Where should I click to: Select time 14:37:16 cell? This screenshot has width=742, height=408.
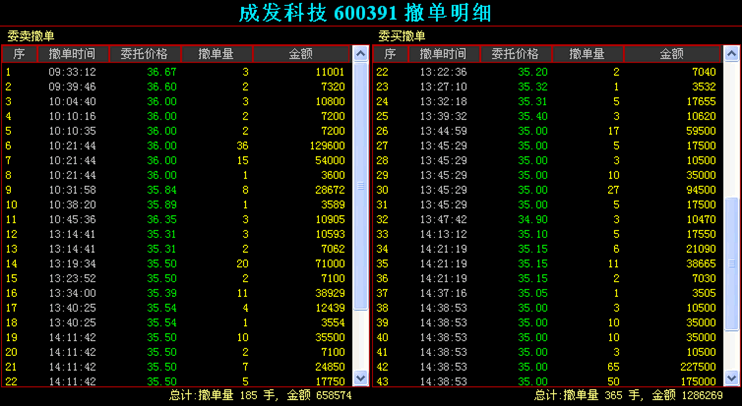[x=443, y=293]
